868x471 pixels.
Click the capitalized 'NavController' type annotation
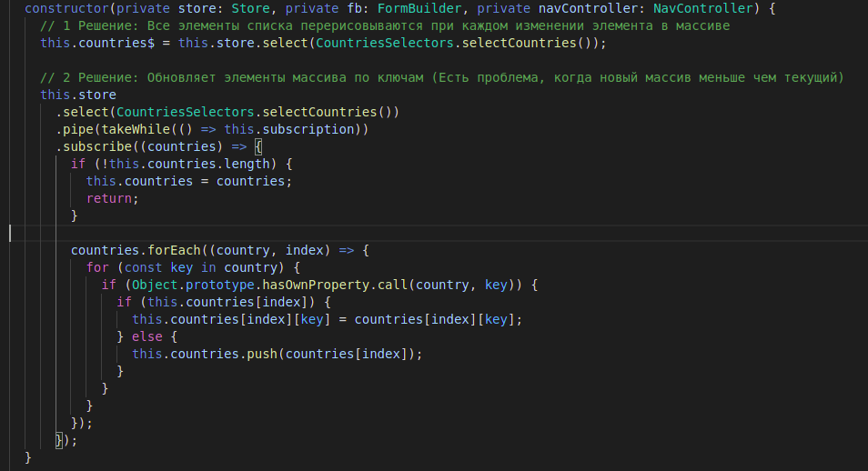point(702,8)
